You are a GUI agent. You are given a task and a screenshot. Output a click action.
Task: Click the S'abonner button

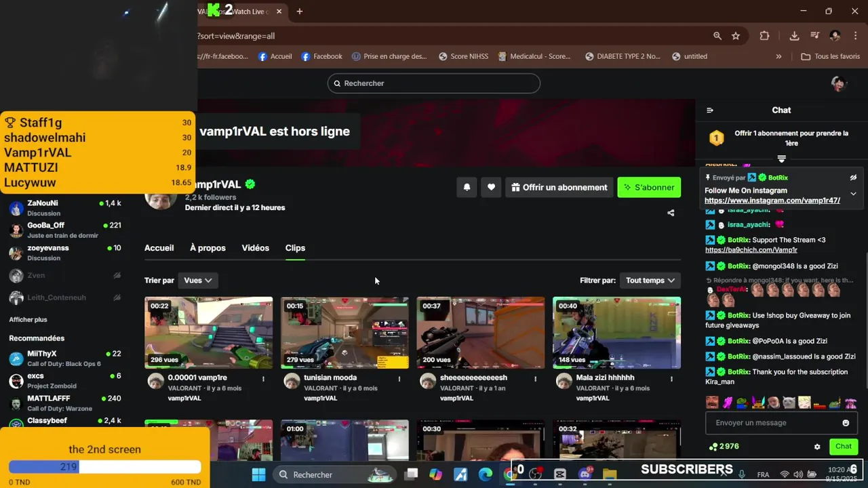pos(649,187)
